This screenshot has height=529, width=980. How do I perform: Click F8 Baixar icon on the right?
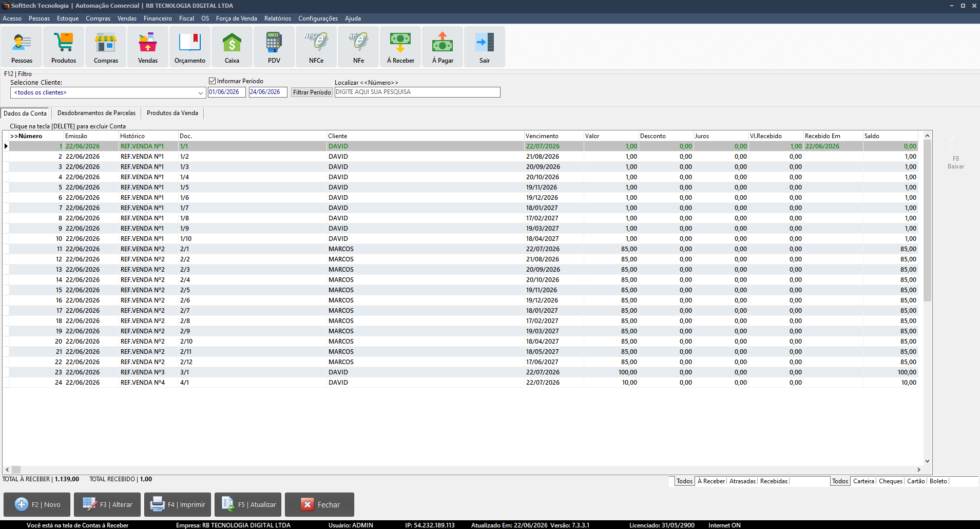coord(955,153)
